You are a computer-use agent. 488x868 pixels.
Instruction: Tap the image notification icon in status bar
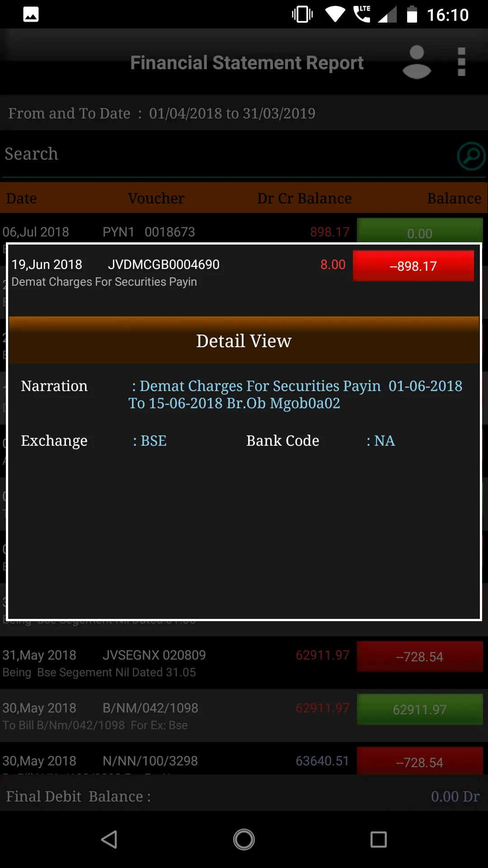click(31, 14)
